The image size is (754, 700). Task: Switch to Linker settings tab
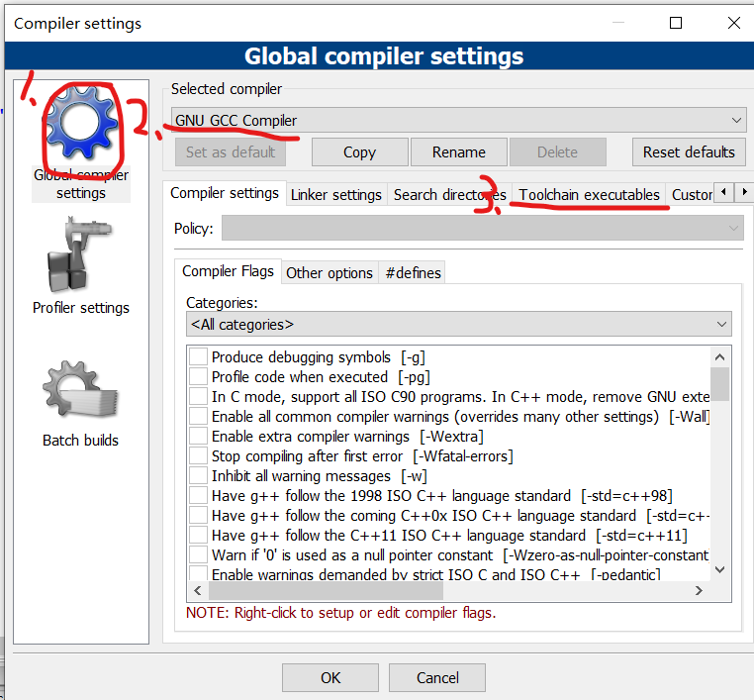click(336, 195)
